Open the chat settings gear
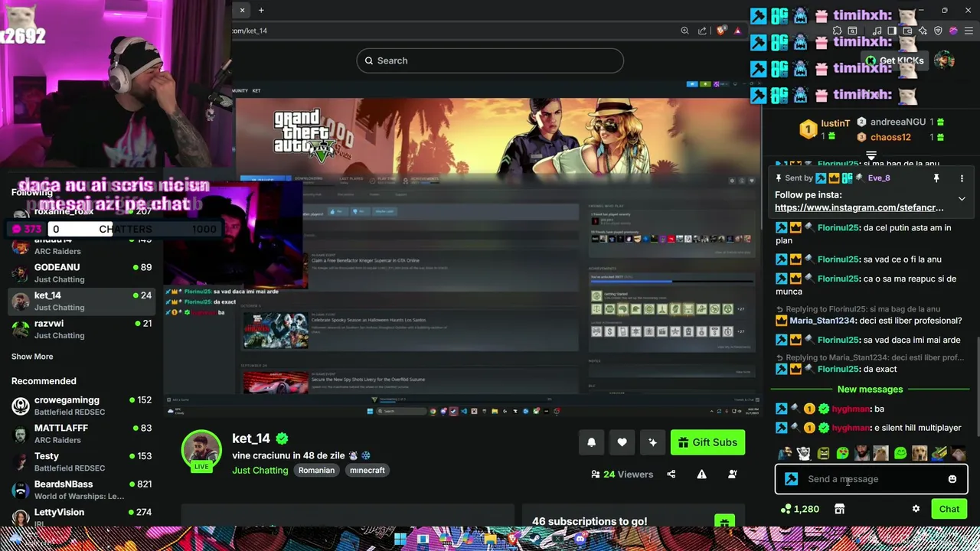The height and width of the screenshot is (551, 980). [916, 509]
